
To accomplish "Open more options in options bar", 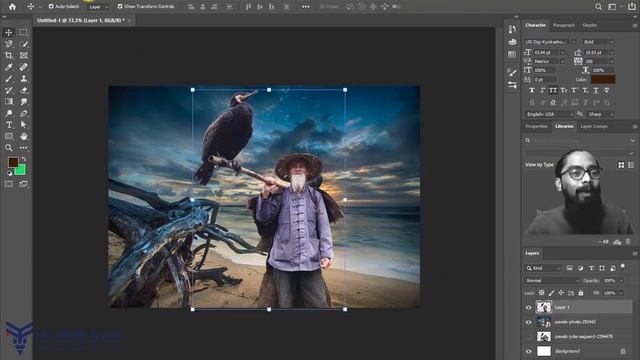I will (x=305, y=7).
